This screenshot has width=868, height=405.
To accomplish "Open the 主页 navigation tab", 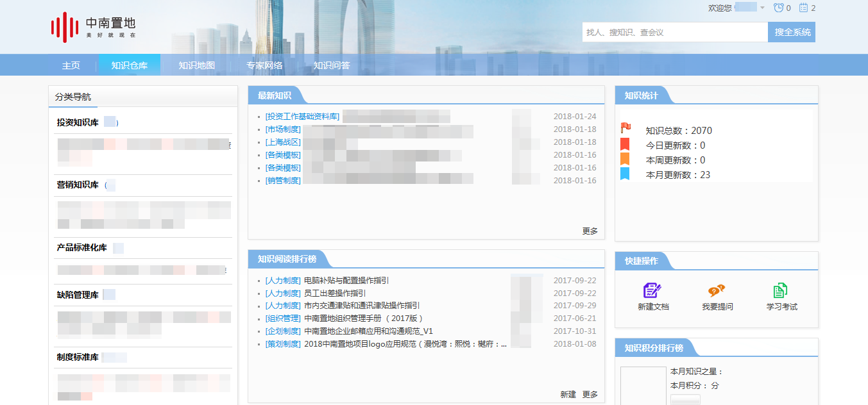I will [71, 65].
